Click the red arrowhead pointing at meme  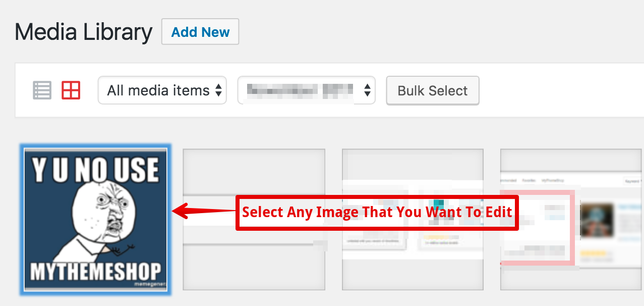click(x=181, y=212)
